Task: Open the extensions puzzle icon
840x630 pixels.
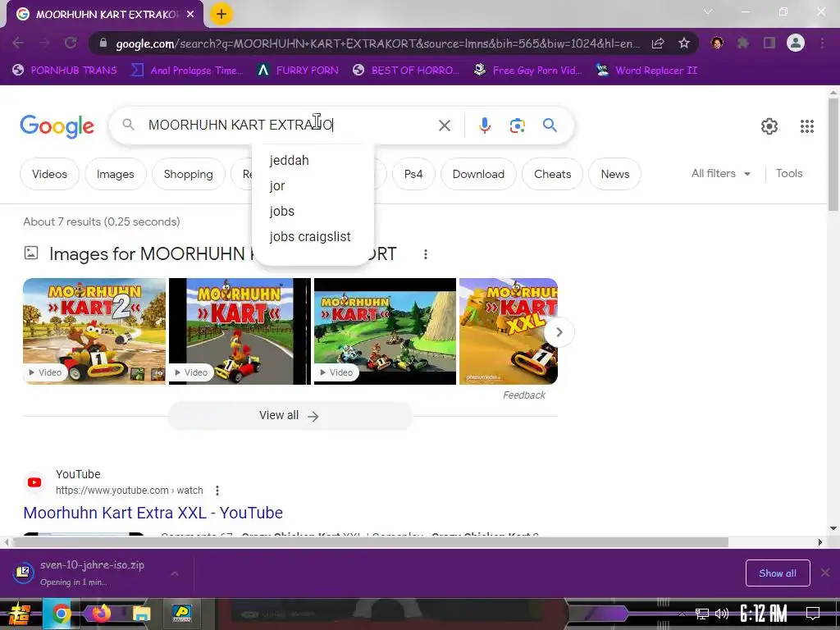Action: pyautogui.click(x=743, y=43)
